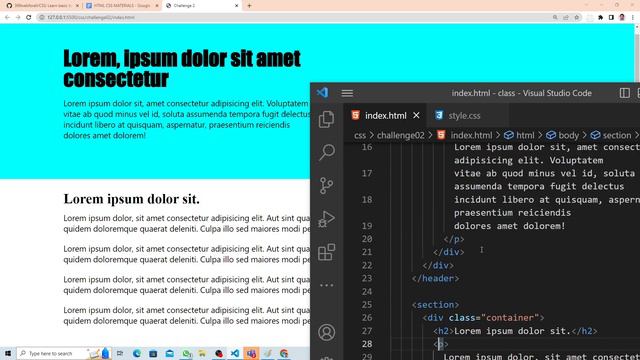
Task: Click the html breadcrumb segment
Action: click(x=525, y=135)
